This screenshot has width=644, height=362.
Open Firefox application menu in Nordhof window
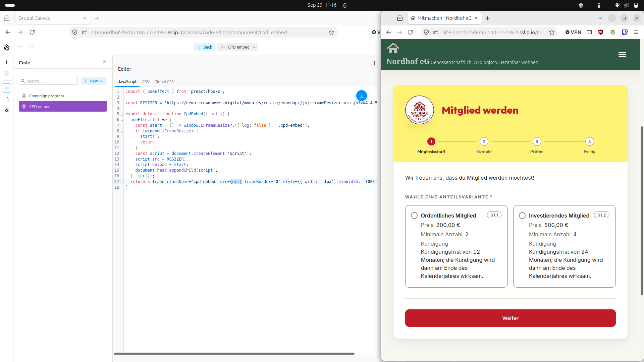(x=636, y=32)
